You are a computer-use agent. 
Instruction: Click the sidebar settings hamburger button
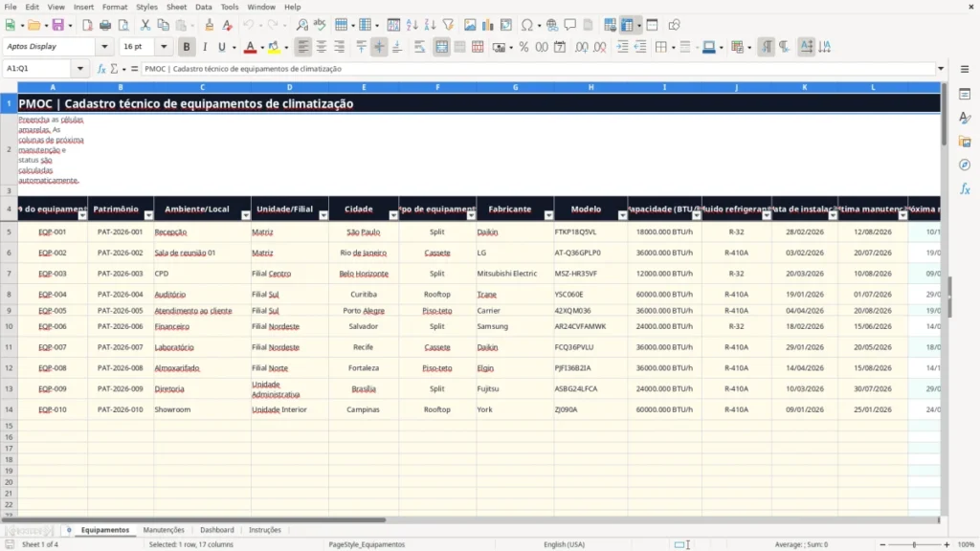(x=965, y=69)
